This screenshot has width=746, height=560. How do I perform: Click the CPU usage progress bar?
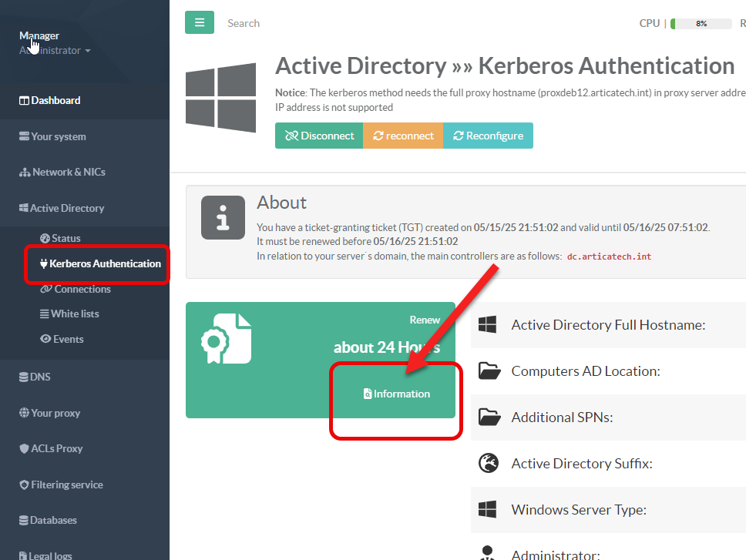click(x=701, y=23)
